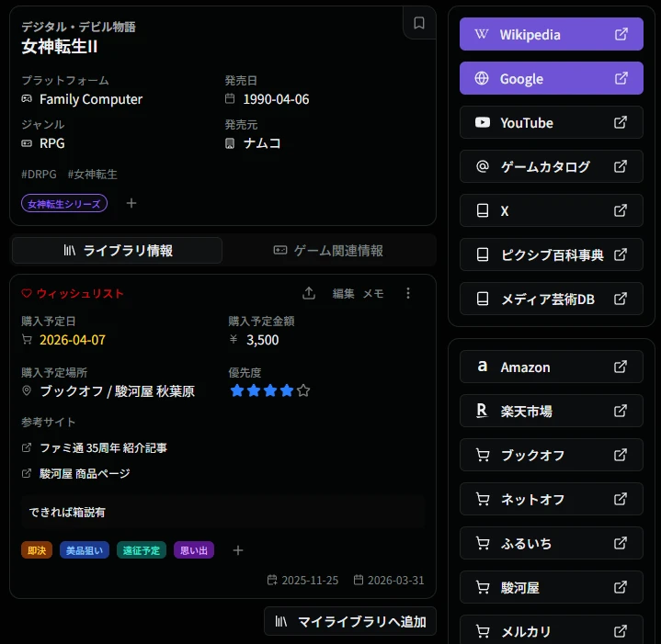Set priority to one star

tap(237, 390)
